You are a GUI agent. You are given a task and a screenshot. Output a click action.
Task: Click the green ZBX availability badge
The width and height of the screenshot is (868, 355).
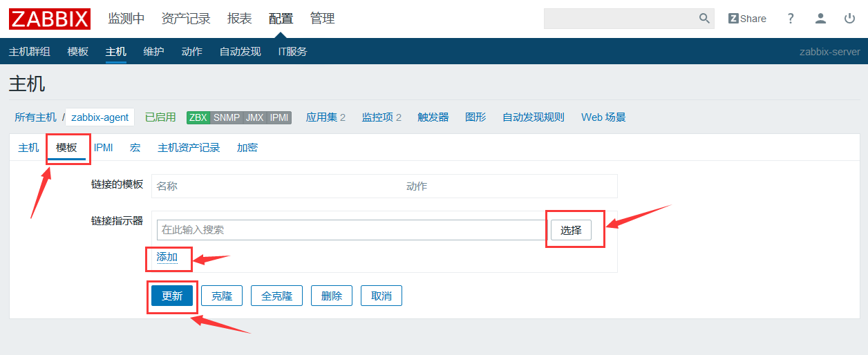click(x=198, y=117)
